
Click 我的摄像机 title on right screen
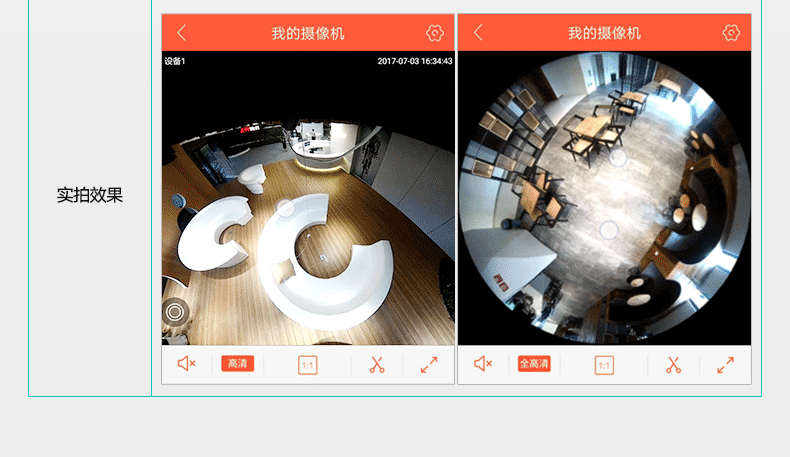[x=604, y=33]
